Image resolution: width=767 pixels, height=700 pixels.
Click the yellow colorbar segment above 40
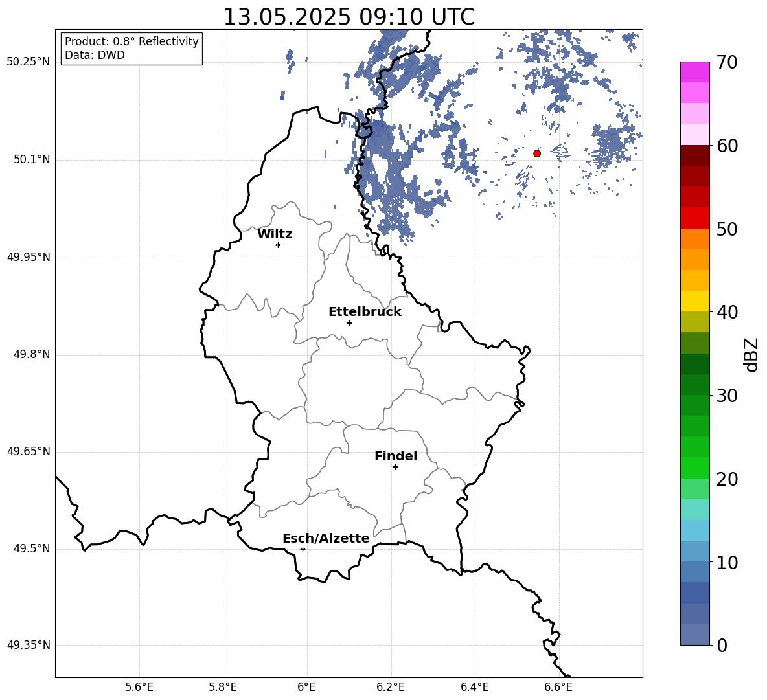coord(695,301)
